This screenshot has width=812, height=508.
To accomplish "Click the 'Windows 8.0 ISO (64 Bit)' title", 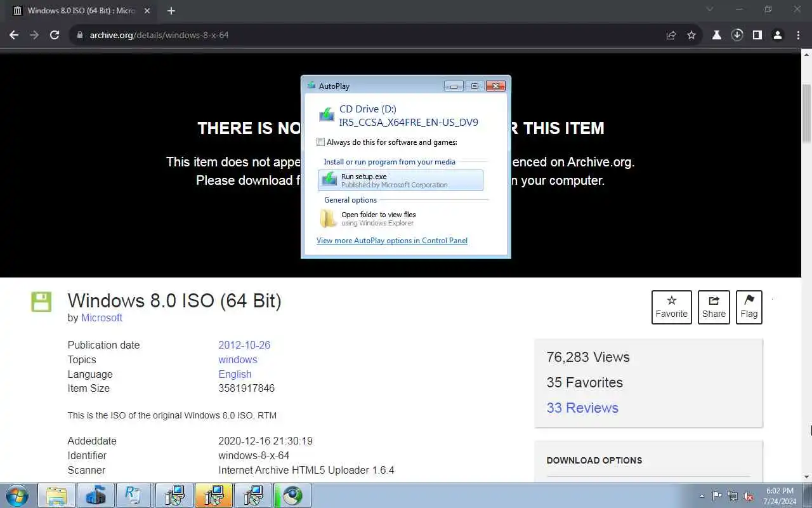I will (174, 300).
